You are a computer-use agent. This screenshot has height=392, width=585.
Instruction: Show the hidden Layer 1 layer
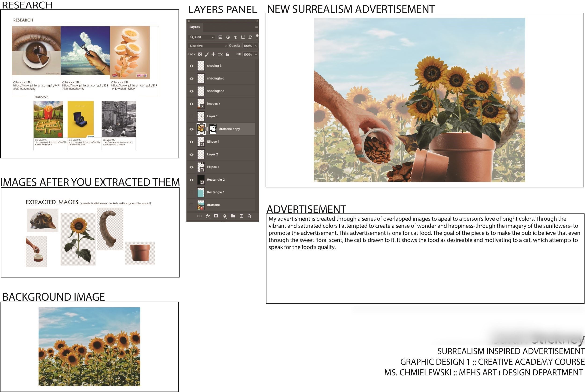coord(192,116)
